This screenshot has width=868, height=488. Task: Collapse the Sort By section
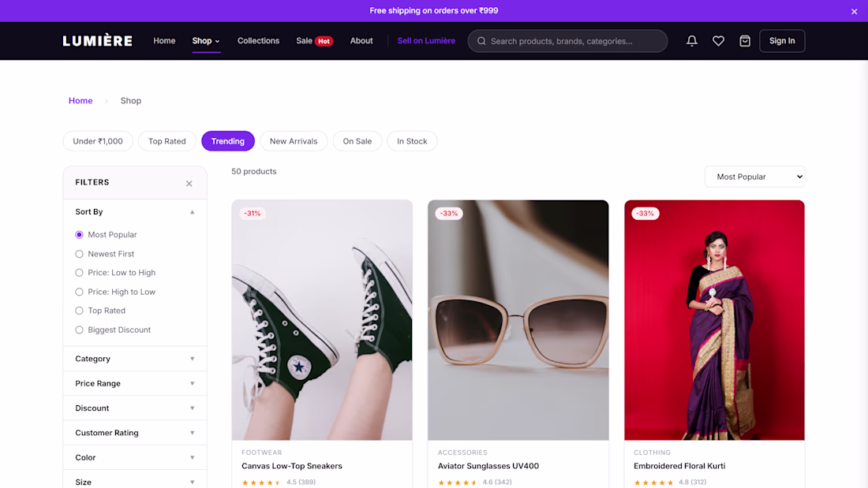point(135,212)
